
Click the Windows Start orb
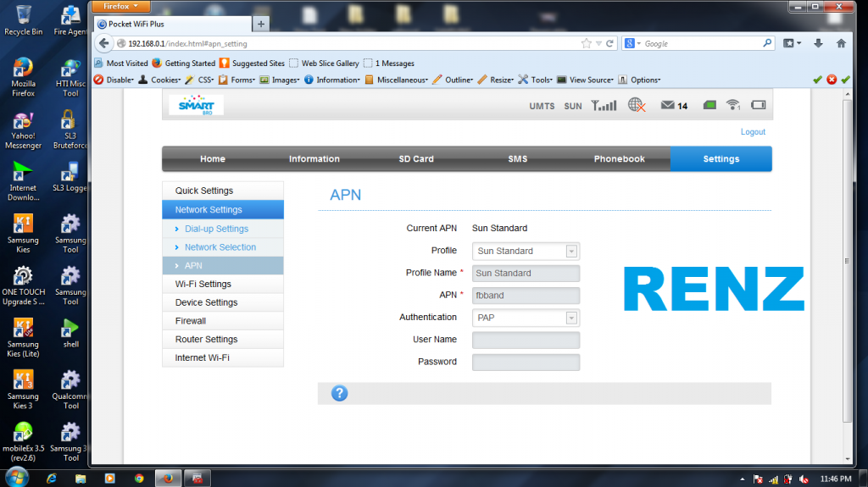pos(17,477)
